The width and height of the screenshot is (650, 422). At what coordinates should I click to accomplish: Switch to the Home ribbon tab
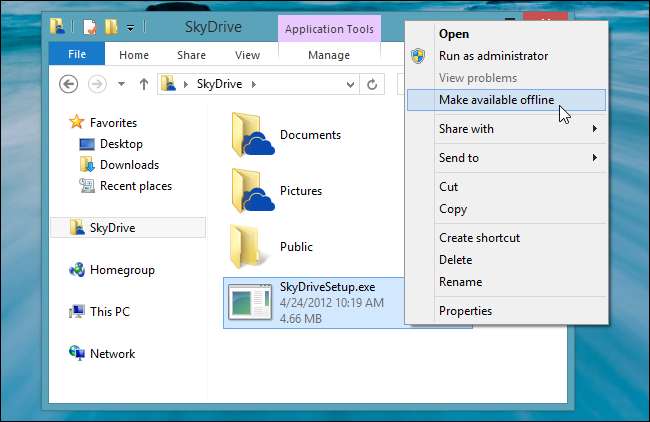(133, 55)
